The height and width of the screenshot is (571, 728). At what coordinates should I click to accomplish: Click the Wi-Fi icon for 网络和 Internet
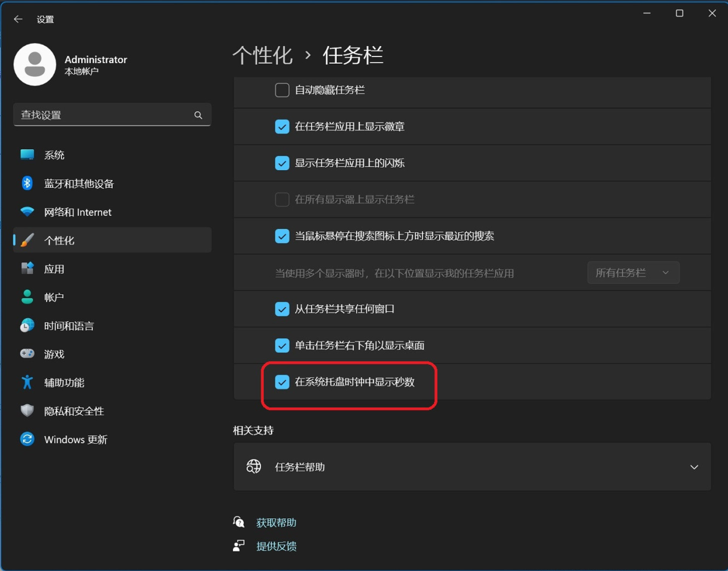coord(27,211)
